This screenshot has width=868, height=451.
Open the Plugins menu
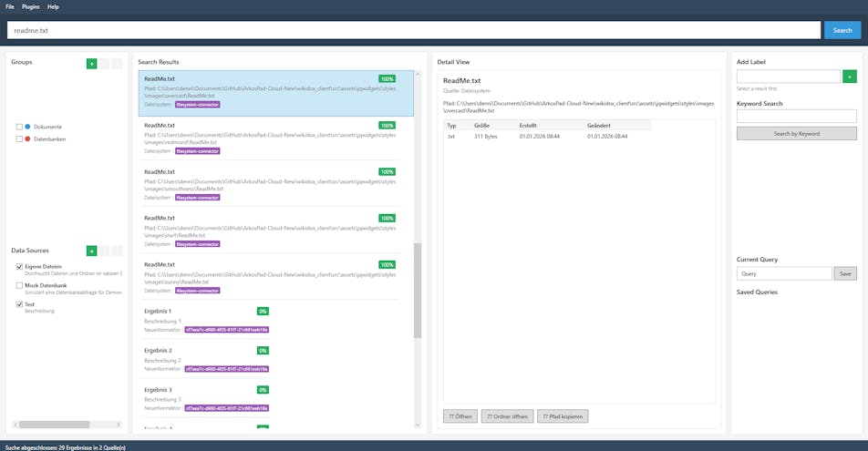[x=31, y=6]
